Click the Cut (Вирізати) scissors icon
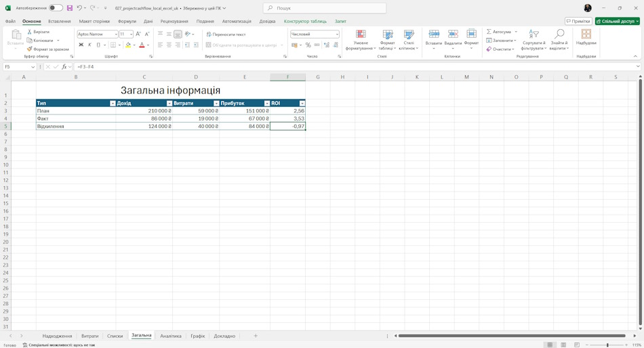 30,32
